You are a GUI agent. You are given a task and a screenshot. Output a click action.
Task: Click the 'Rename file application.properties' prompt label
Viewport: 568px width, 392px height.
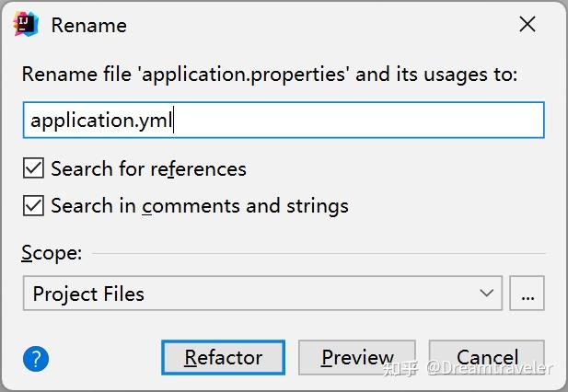click(x=270, y=74)
